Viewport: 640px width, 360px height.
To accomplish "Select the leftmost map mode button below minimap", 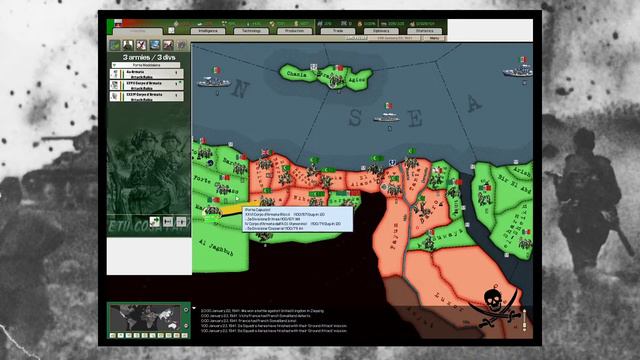I will [x=113, y=336].
